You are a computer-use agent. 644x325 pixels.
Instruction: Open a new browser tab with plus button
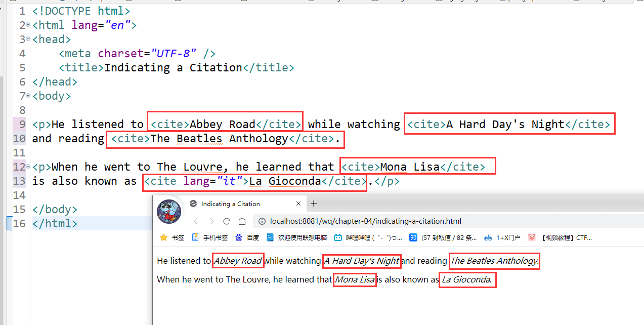pyautogui.click(x=313, y=204)
